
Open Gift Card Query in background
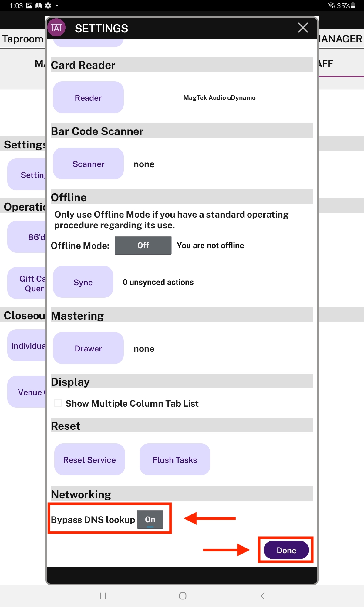click(27, 283)
